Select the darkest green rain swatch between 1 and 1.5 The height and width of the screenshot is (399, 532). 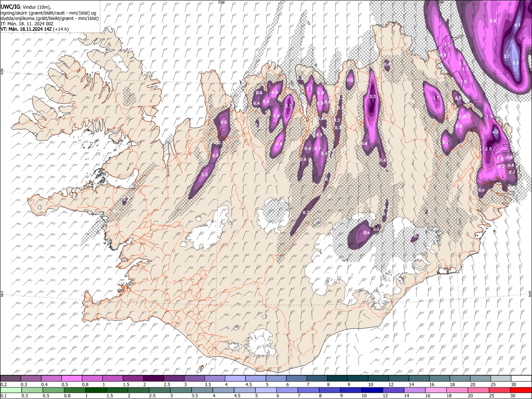click(x=96, y=390)
